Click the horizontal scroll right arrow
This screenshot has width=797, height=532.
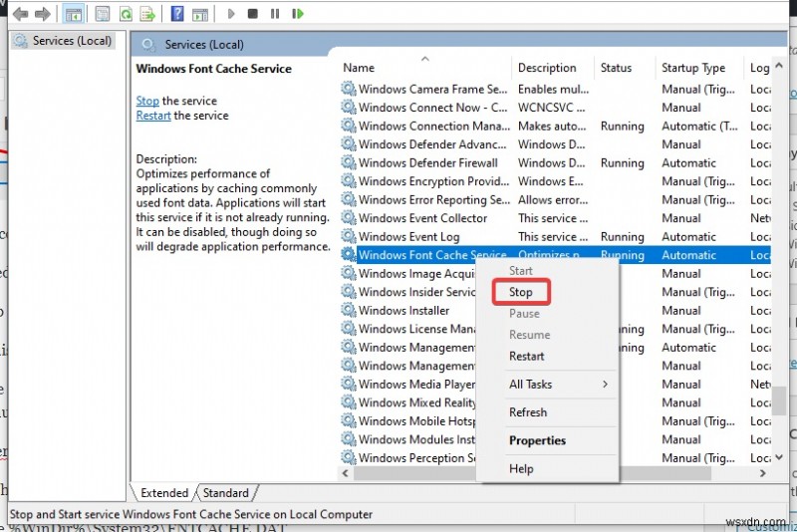click(x=763, y=473)
